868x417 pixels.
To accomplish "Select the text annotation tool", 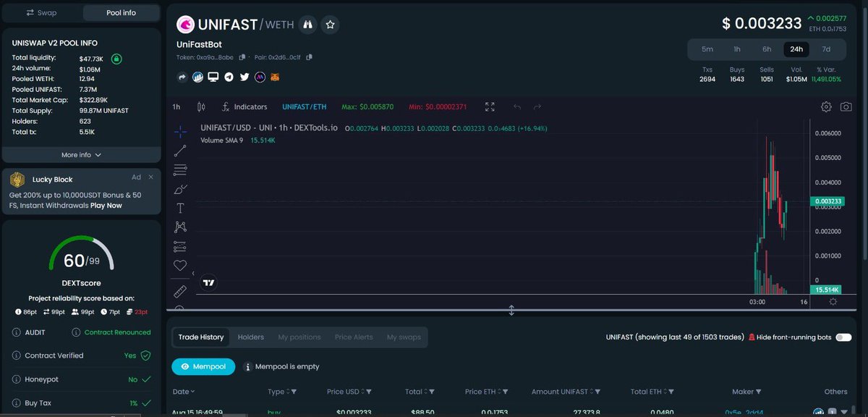I will pos(181,208).
